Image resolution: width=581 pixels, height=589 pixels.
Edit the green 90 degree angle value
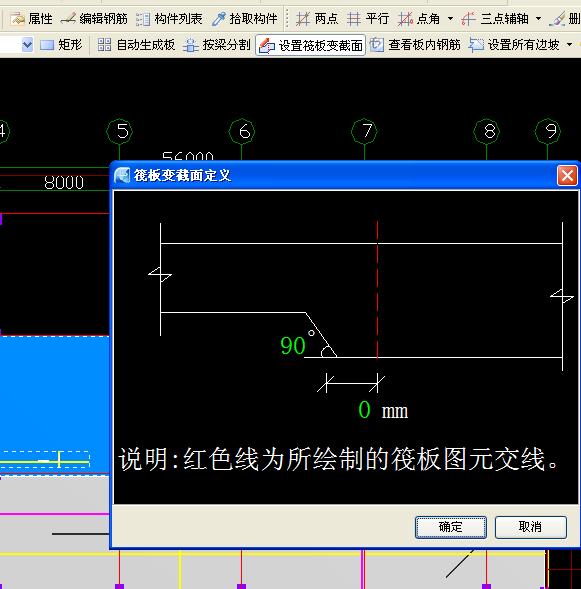[293, 346]
